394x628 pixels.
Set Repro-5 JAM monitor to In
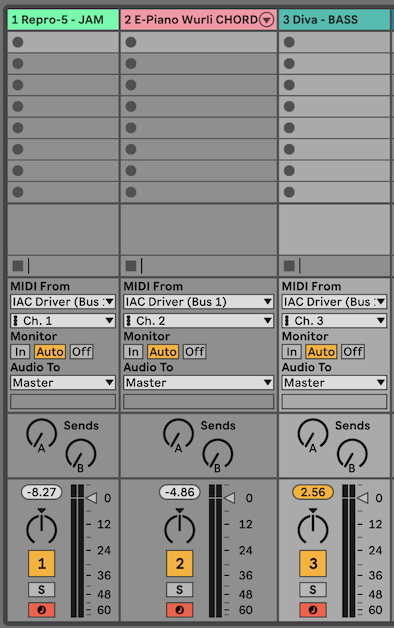pos(20,352)
